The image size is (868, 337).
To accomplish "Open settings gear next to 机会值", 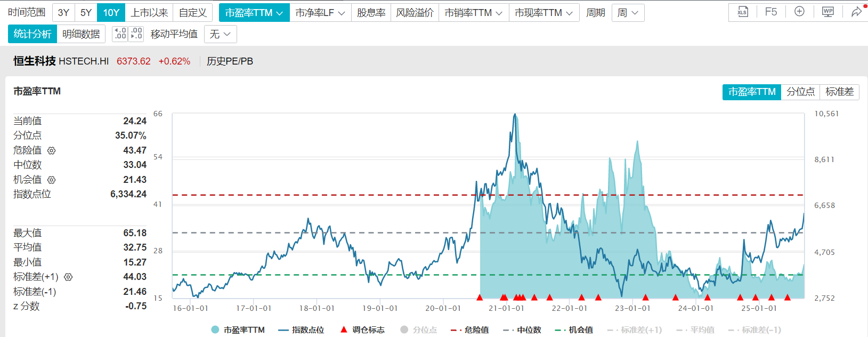I will pos(52,180).
